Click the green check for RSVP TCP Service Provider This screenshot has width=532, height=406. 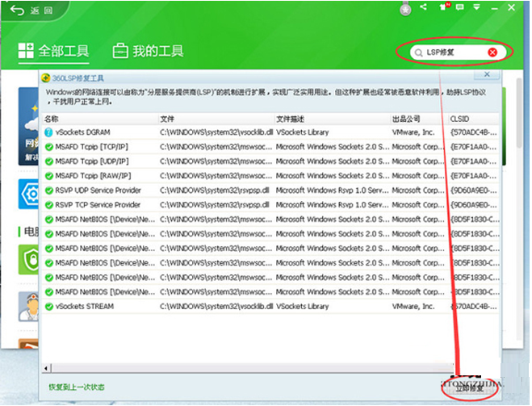point(49,205)
